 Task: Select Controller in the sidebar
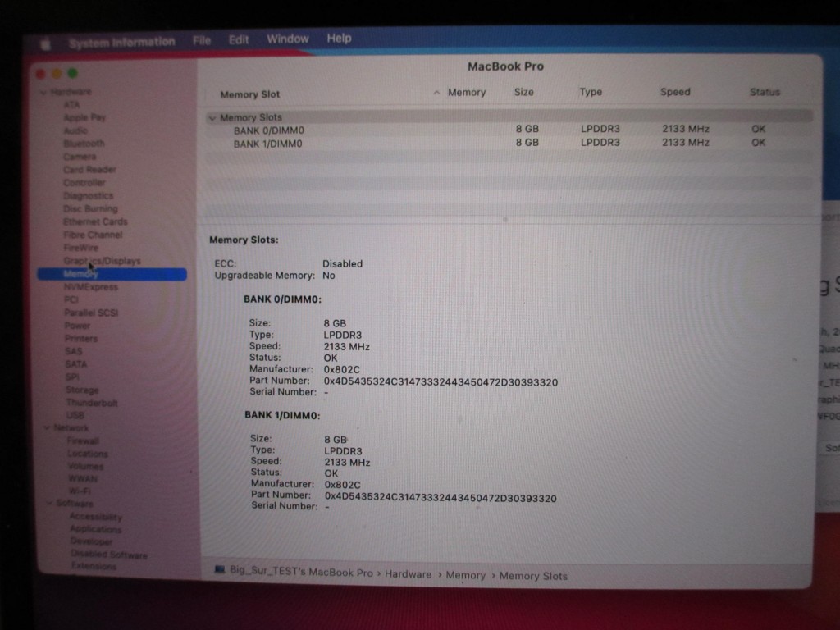[x=84, y=183]
